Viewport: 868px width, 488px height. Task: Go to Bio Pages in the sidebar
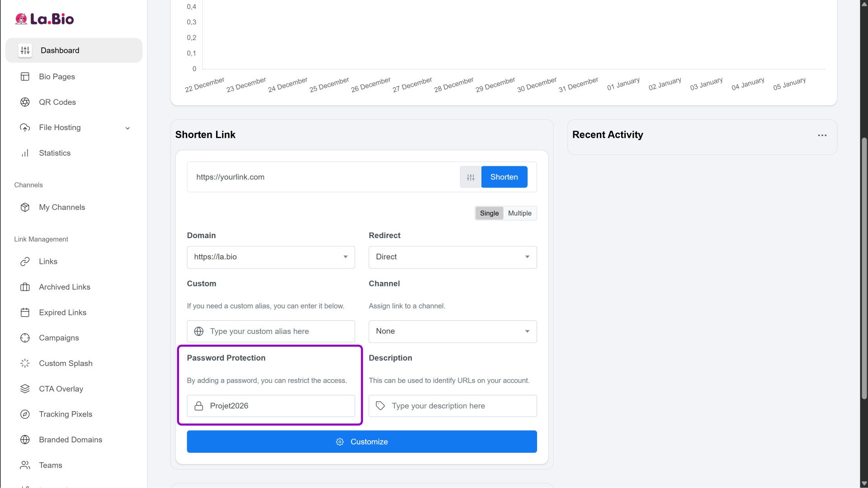57,77
